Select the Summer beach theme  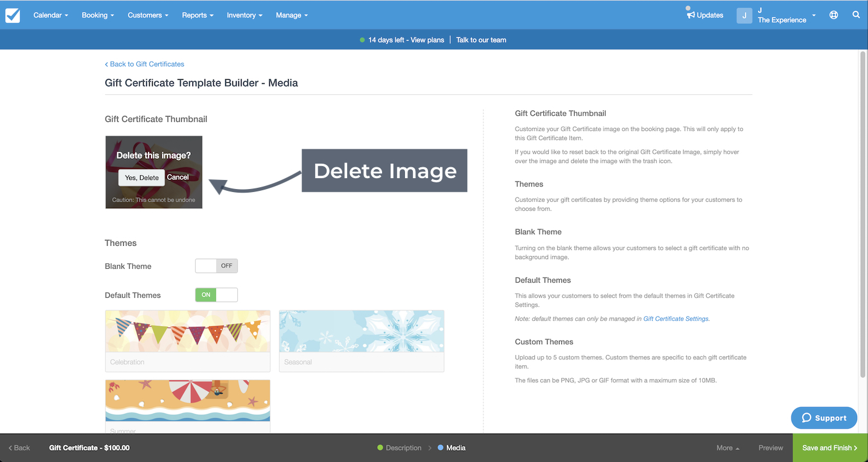click(x=188, y=406)
